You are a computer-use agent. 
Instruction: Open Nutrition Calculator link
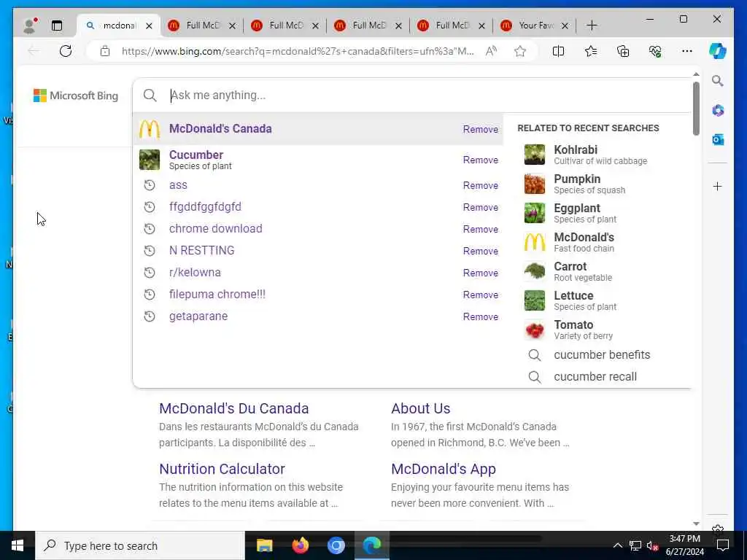pyautogui.click(x=222, y=469)
